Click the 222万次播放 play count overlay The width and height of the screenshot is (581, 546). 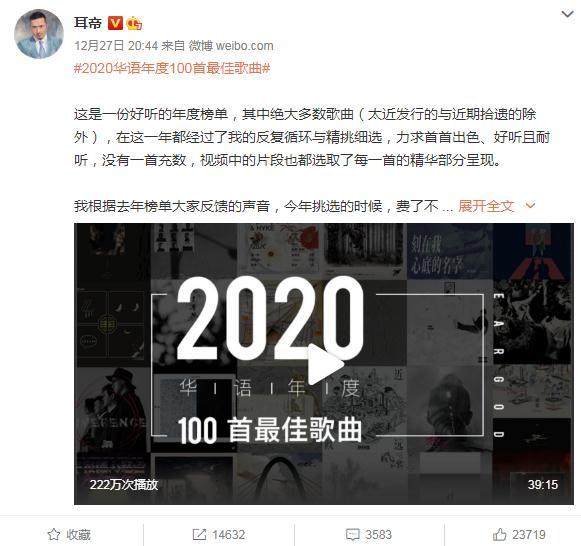(124, 485)
